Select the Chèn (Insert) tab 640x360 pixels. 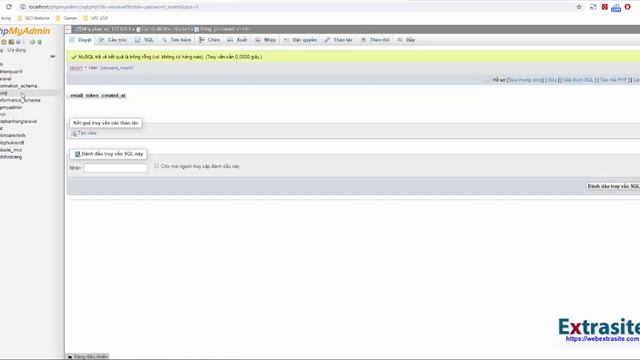(x=209, y=40)
